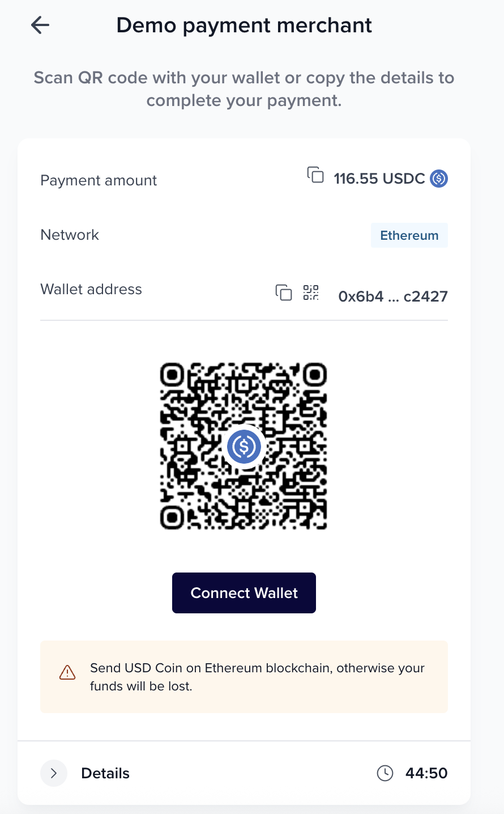Click the USD Coin warning message
504x814 pixels.
[257, 677]
